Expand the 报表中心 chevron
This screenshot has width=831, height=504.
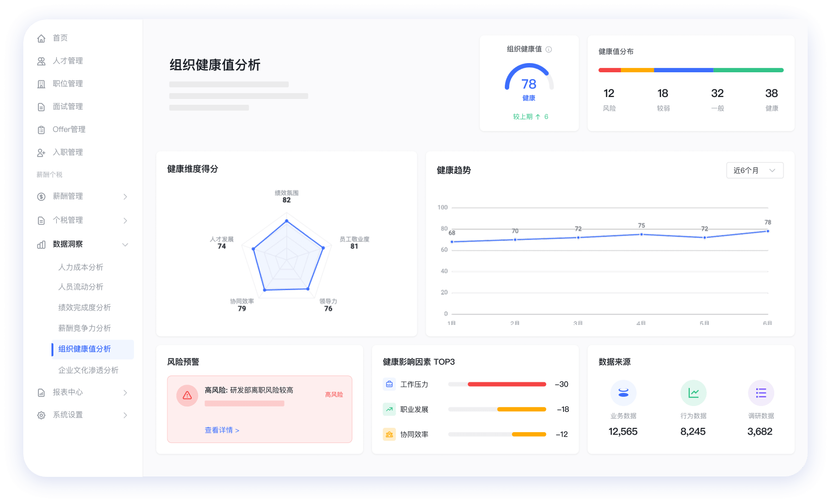coord(125,392)
